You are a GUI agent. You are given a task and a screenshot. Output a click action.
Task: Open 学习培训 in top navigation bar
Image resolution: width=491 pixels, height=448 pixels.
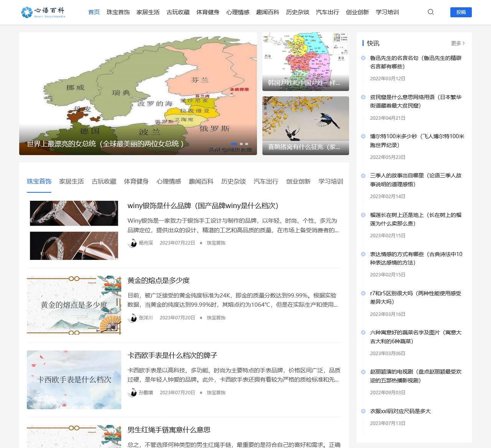387,12
